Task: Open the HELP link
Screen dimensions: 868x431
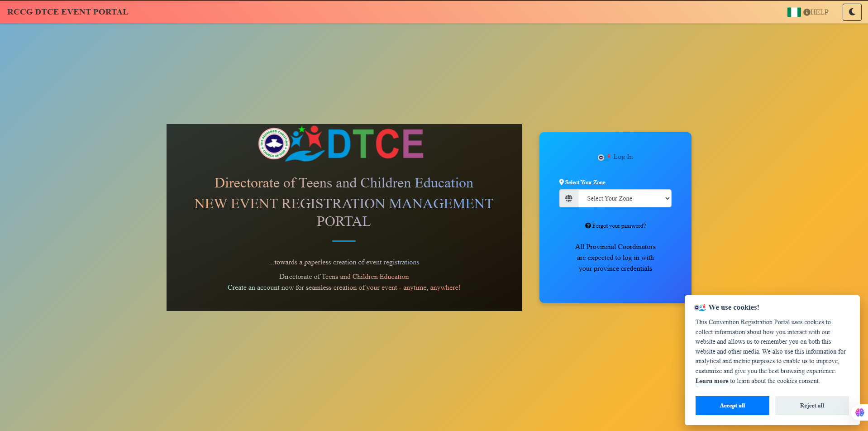Action: (x=816, y=12)
